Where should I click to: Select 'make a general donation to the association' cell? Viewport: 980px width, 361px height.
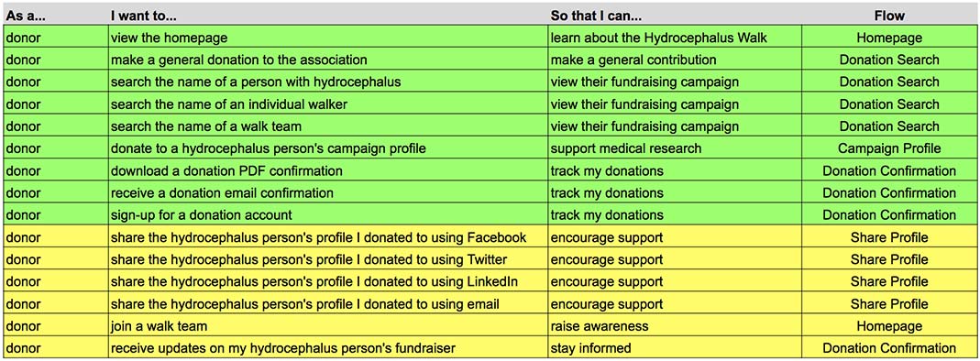point(328,60)
